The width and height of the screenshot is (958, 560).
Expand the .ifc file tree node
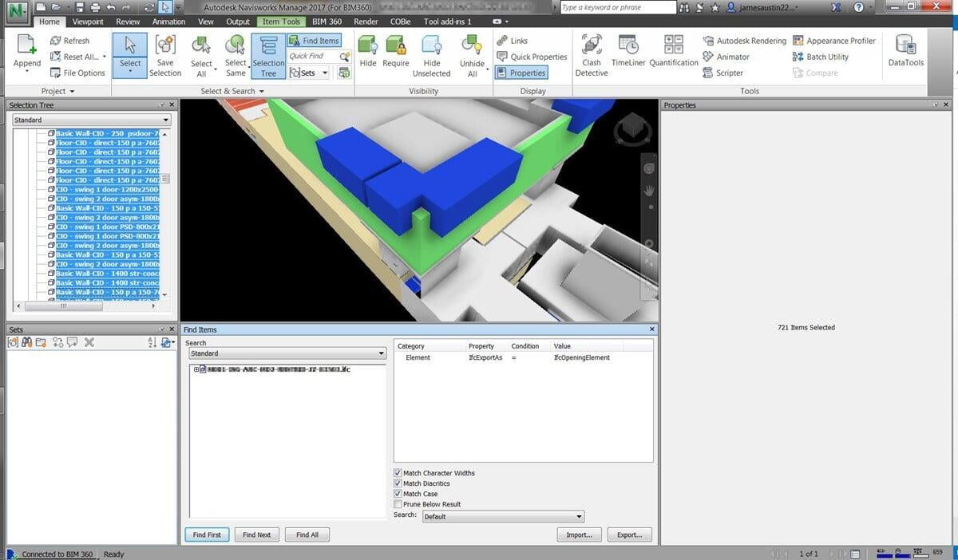[x=196, y=369]
